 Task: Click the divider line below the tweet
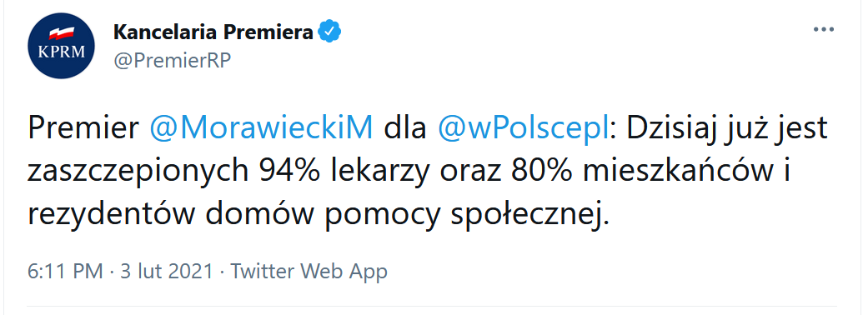432,306
